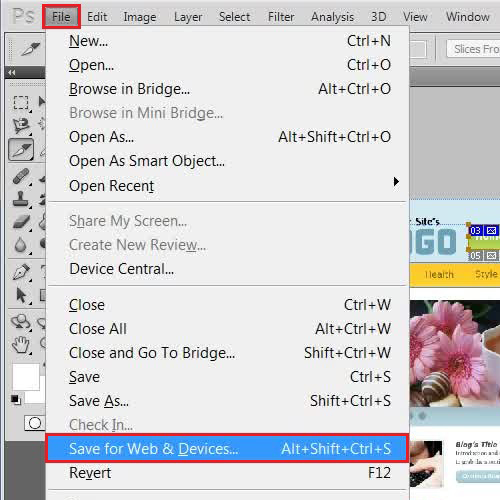Select Close and Go To Bridge...
500x500 pixels.
(x=228, y=353)
